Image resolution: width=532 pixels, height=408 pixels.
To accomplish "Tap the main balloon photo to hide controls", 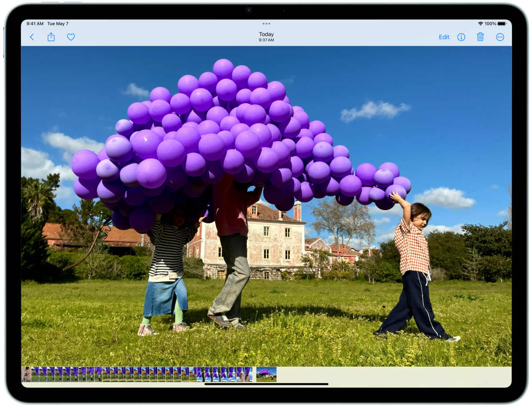I will (266, 206).
